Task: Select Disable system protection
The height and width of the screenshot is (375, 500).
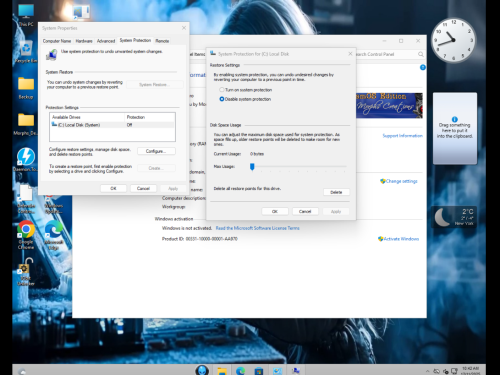Action: click(245, 99)
